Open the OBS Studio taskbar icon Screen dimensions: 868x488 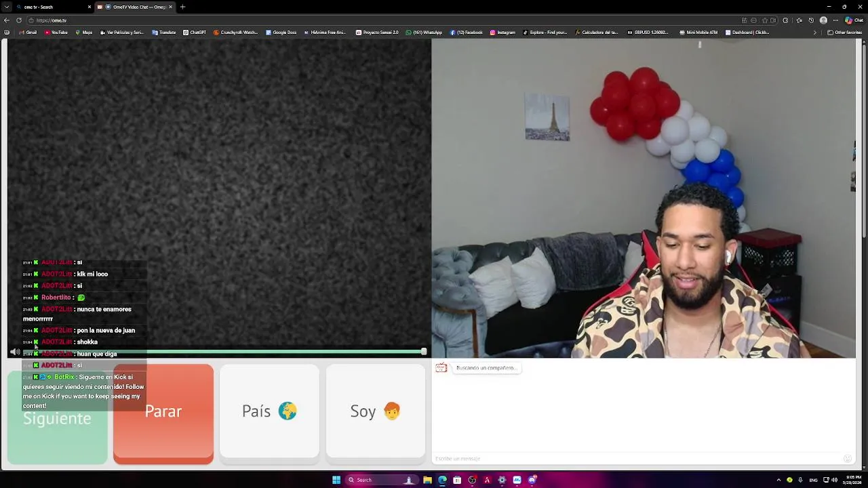click(472, 480)
